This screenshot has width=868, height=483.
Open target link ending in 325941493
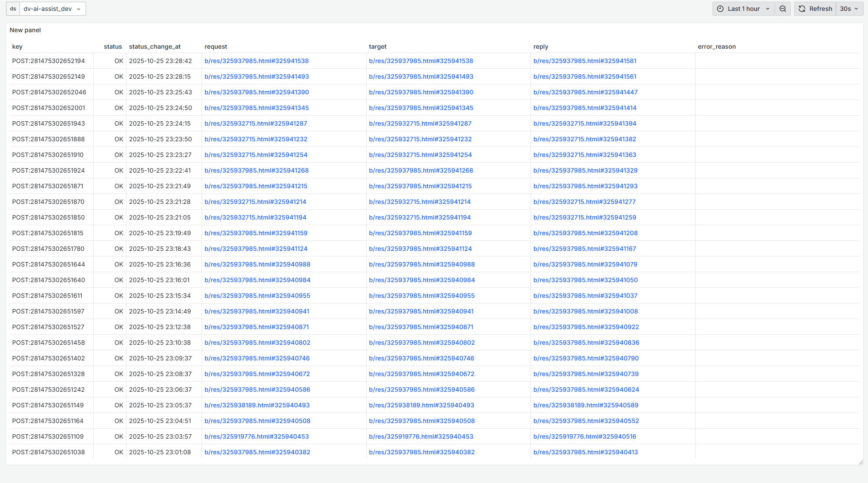pos(421,77)
